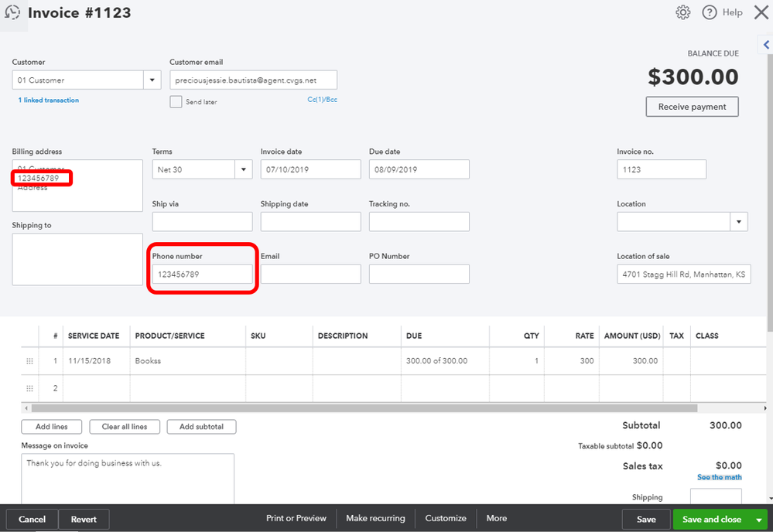Open the Customer dropdown arrow

152,80
